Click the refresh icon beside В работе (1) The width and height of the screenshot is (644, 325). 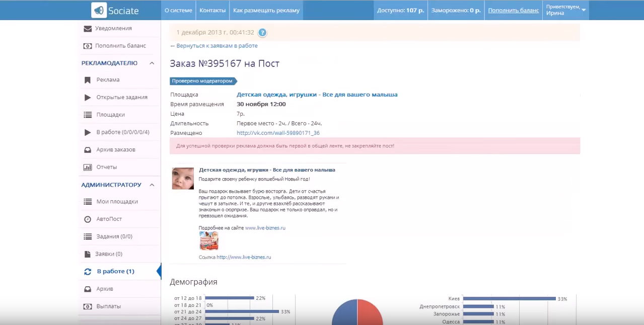[x=87, y=272]
